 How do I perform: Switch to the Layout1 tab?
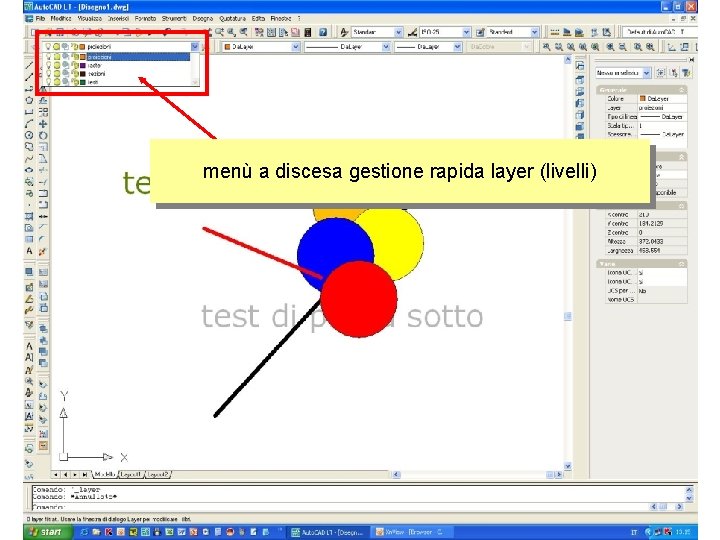pos(131,474)
